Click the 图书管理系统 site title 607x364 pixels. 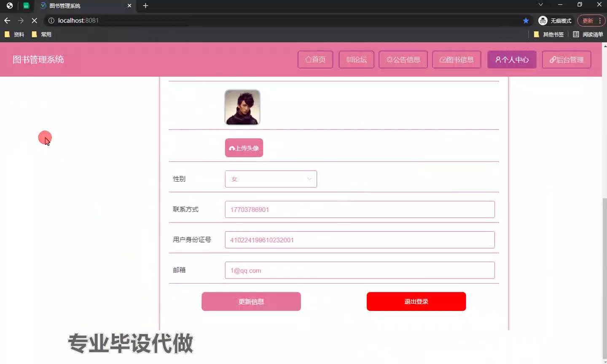[38, 59]
